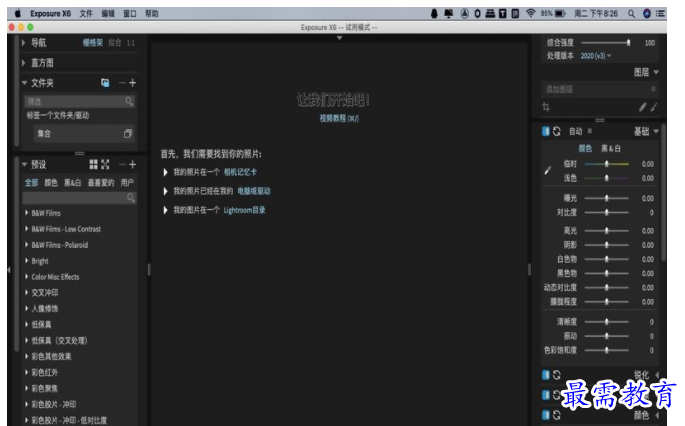685x426 pixels.
Task: Open the Wi-Fi status menu
Action: (530, 14)
